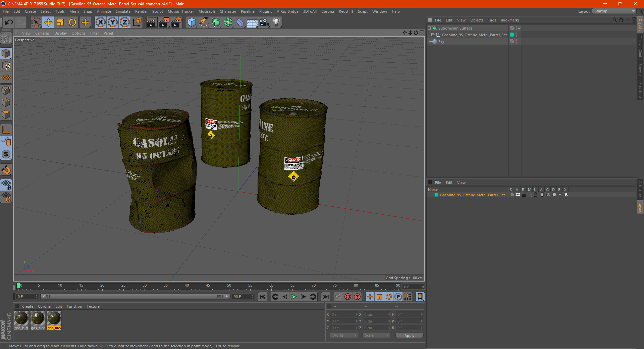644x349 pixels.
Task: Click the coordinate system icon
Action: [137, 22]
